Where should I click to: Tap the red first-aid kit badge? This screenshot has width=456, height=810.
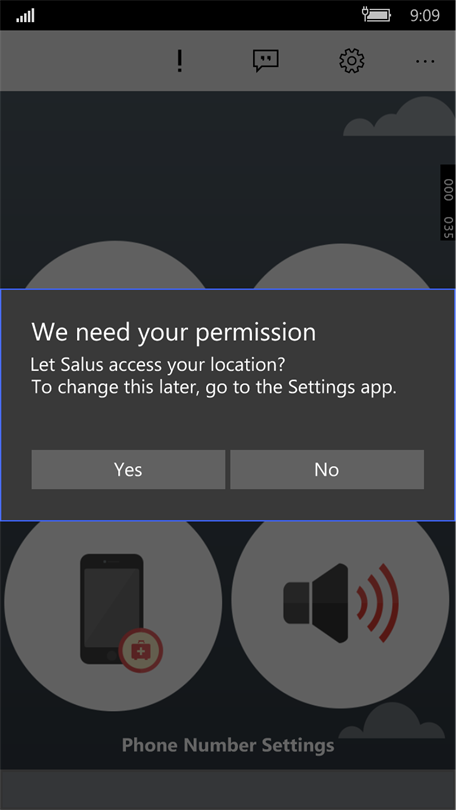coord(140,650)
